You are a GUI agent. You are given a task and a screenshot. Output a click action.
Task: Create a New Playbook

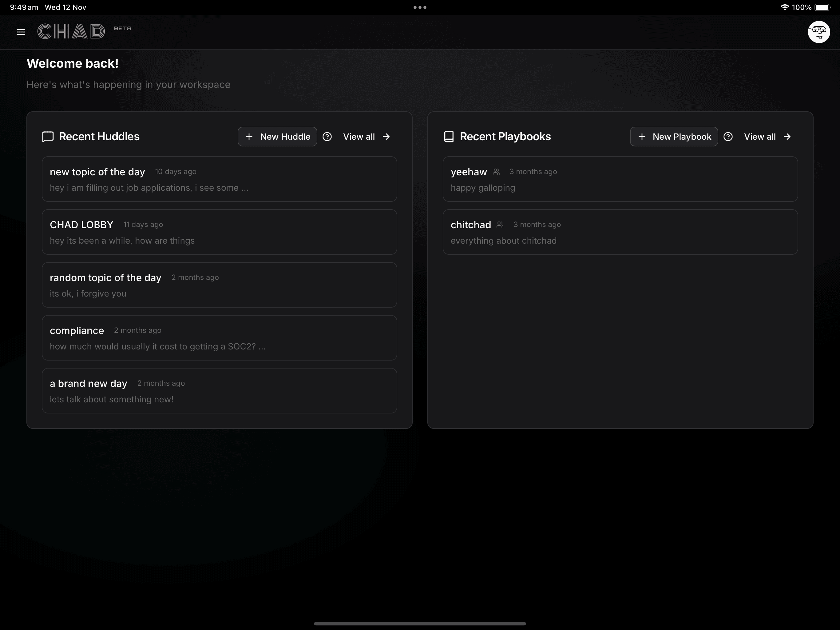(674, 137)
